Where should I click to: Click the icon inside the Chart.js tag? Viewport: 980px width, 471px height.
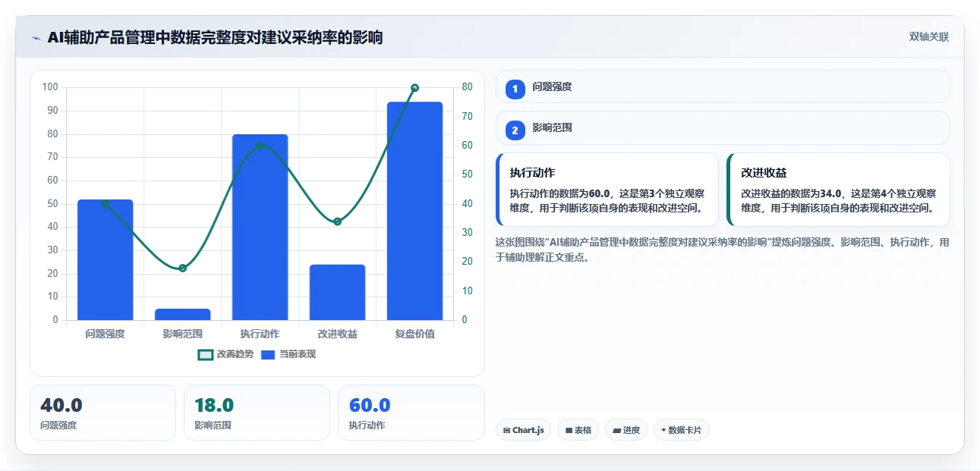click(x=506, y=430)
